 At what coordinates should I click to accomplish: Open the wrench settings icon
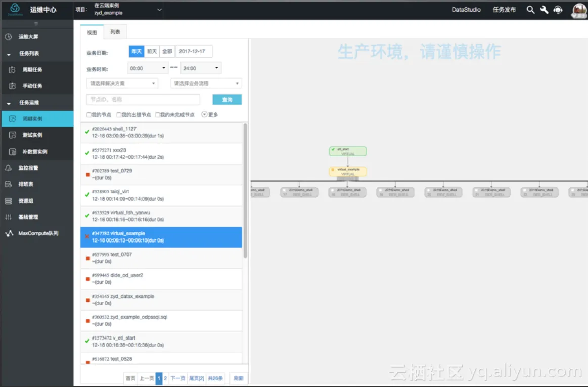(544, 10)
